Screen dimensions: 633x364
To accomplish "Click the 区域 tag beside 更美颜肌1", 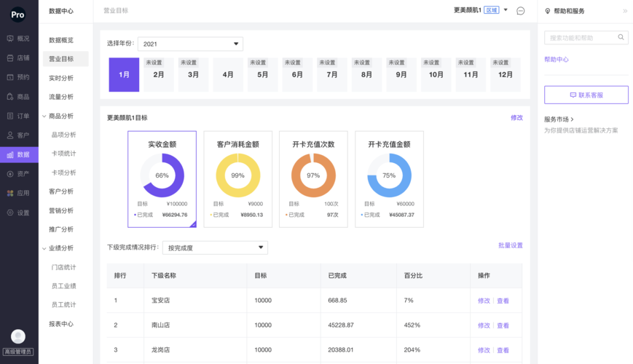I will [491, 10].
